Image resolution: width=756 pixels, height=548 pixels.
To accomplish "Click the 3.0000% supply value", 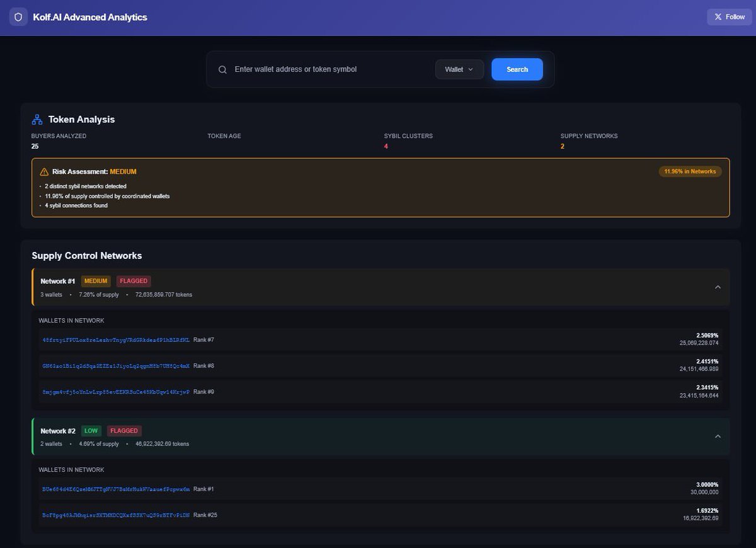I will coord(707,485).
